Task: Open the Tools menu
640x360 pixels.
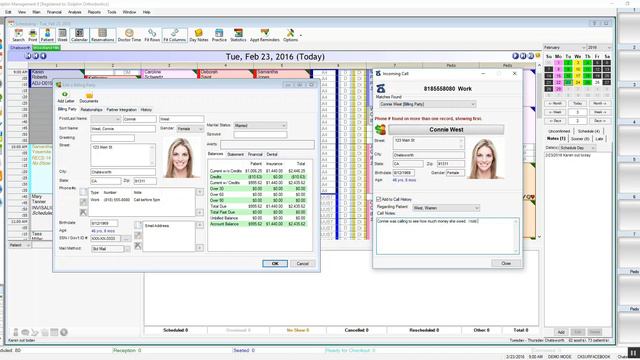Action: coord(112,12)
